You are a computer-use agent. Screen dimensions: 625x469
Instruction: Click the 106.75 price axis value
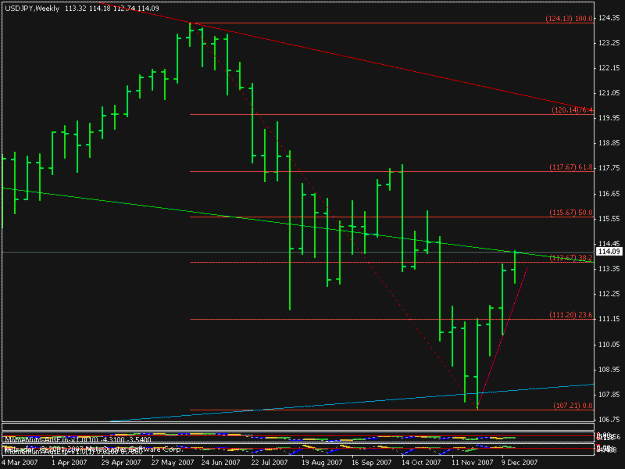pos(609,420)
